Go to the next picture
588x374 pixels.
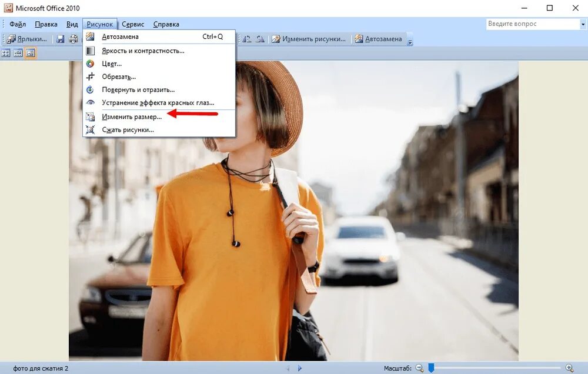point(300,368)
